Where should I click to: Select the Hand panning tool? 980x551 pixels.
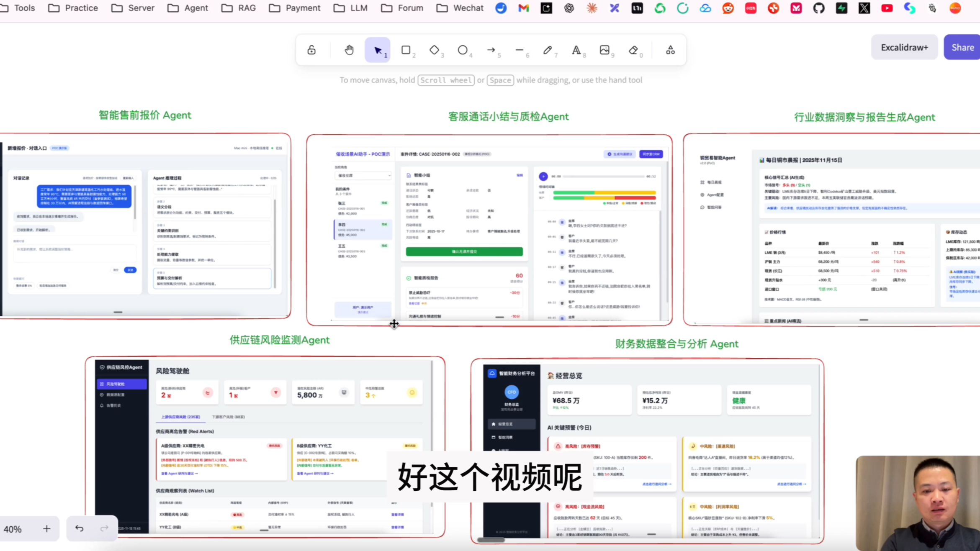point(349,50)
